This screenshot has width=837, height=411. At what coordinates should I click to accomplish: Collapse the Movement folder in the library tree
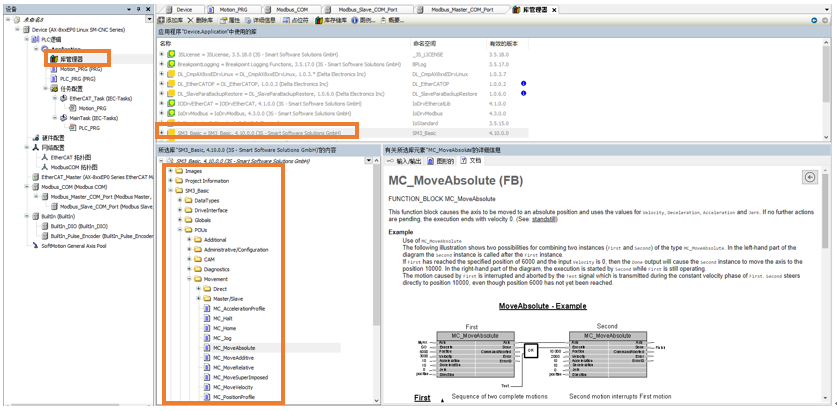(x=188, y=278)
